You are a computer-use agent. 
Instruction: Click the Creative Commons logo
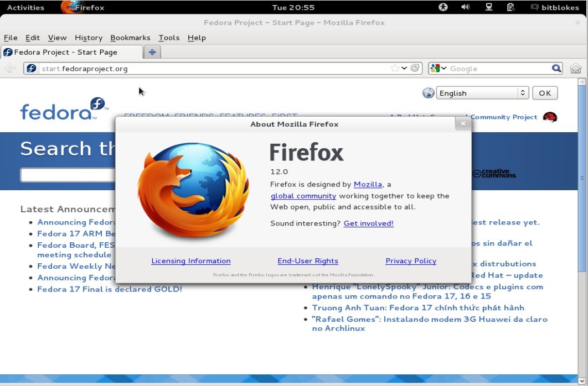494,173
